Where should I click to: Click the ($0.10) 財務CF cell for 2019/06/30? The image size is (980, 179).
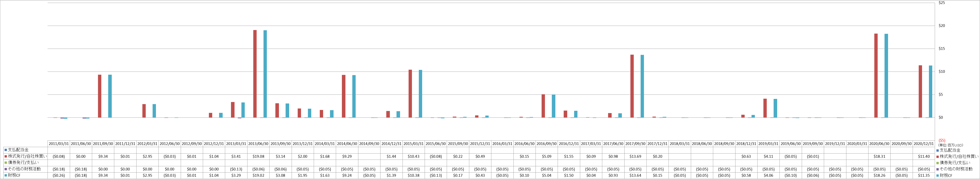point(791,176)
